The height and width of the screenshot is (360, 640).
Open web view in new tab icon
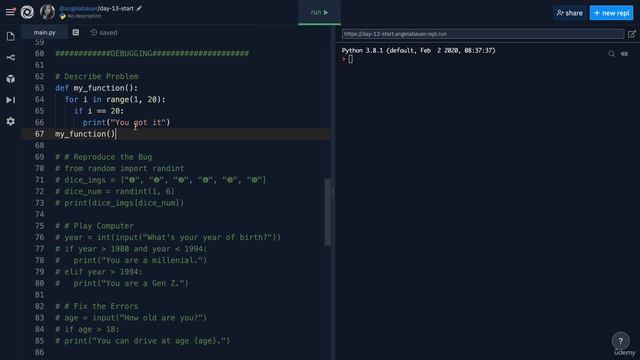click(632, 34)
